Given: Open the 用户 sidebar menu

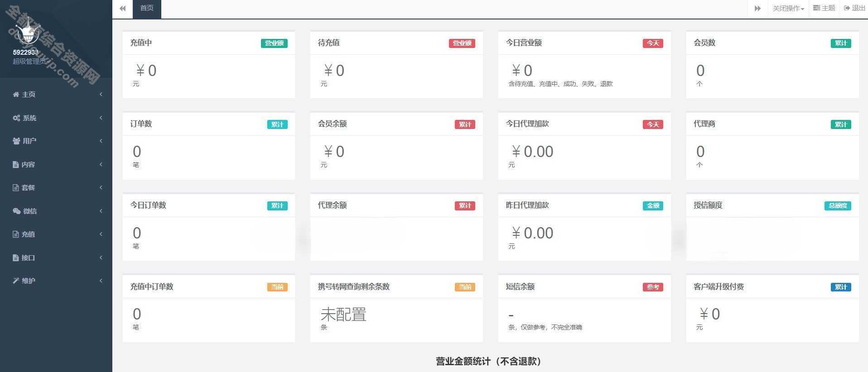Looking at the screenshot, I should click(x=56, y=141).
